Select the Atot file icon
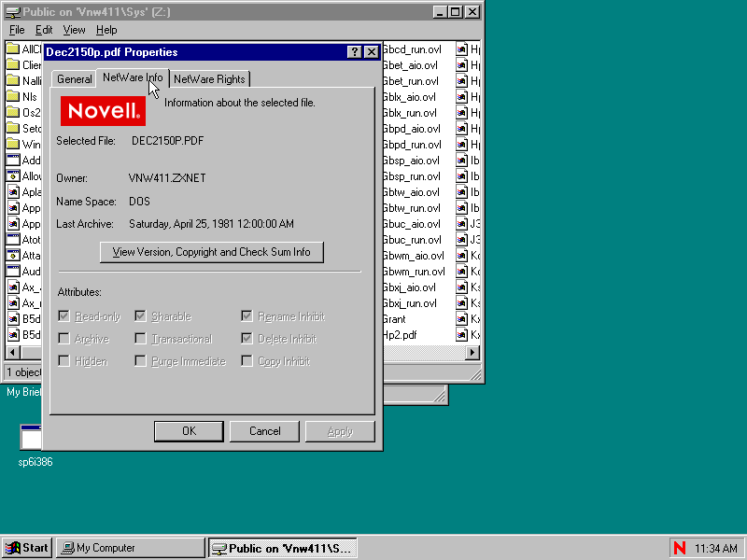The image size is (747, 560). point(13,240)
